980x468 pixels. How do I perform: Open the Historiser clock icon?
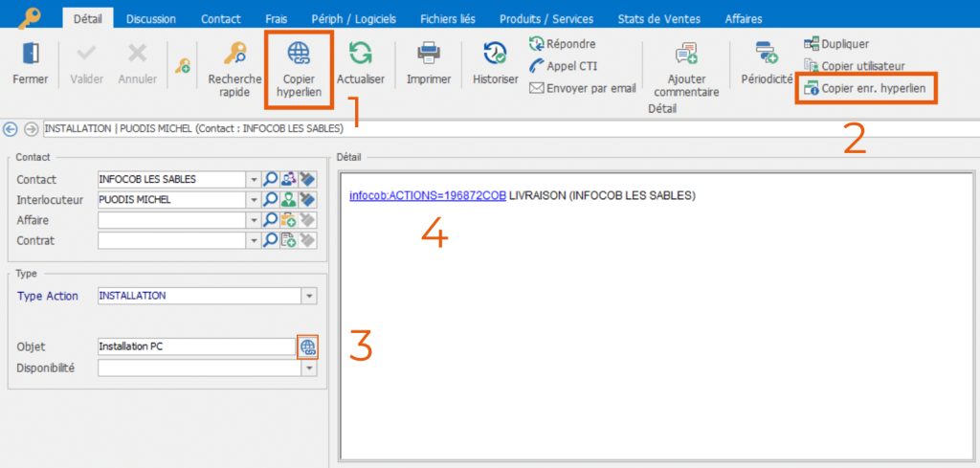[495, 54]
